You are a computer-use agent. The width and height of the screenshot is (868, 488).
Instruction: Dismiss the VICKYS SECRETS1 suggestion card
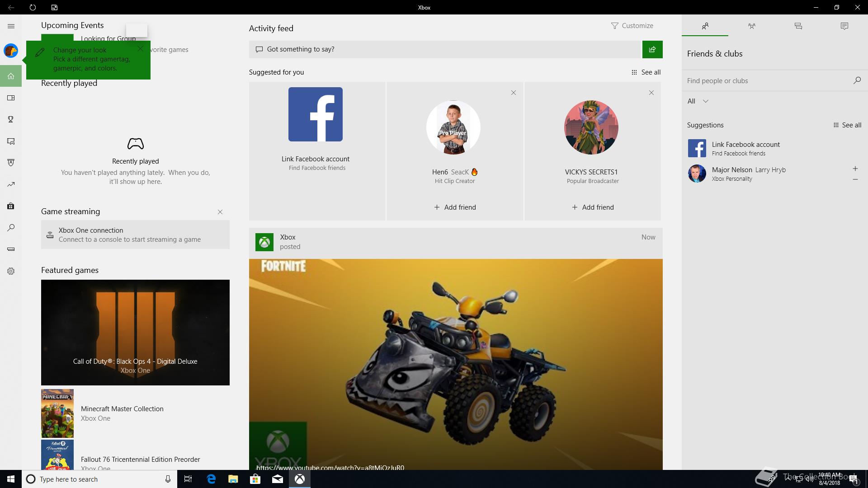[651, 93]
